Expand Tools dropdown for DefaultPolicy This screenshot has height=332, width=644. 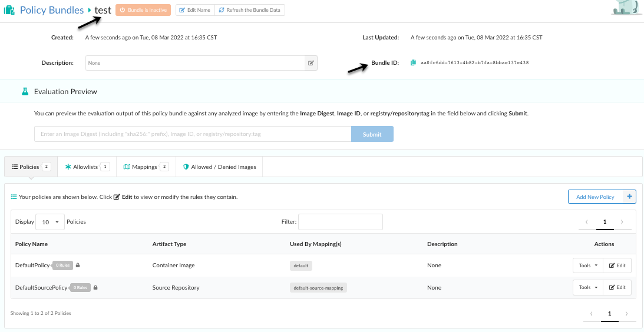[x=587, y=265]
